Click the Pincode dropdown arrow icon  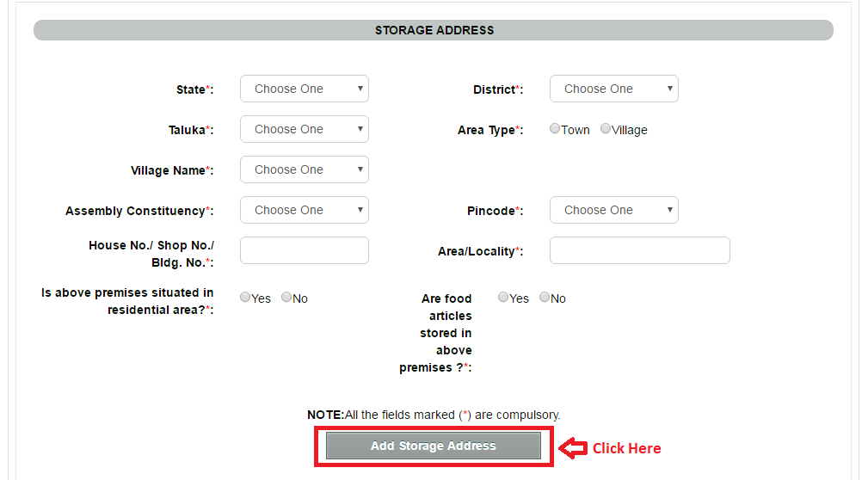pyautogui.click(x=669, y=210)
